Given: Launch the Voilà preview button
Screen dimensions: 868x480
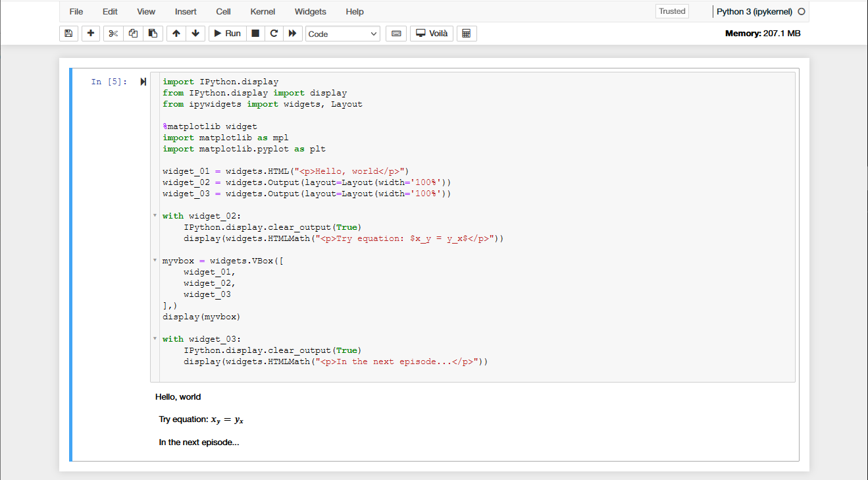Looking at the screenshot, I should 432,34.
